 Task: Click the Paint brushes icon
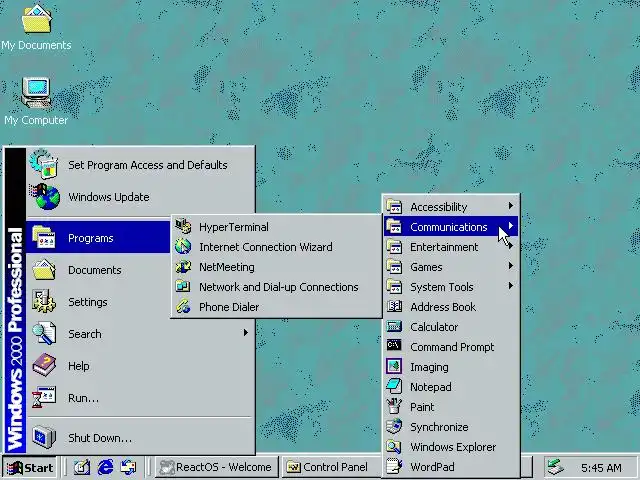pos(394,406)
